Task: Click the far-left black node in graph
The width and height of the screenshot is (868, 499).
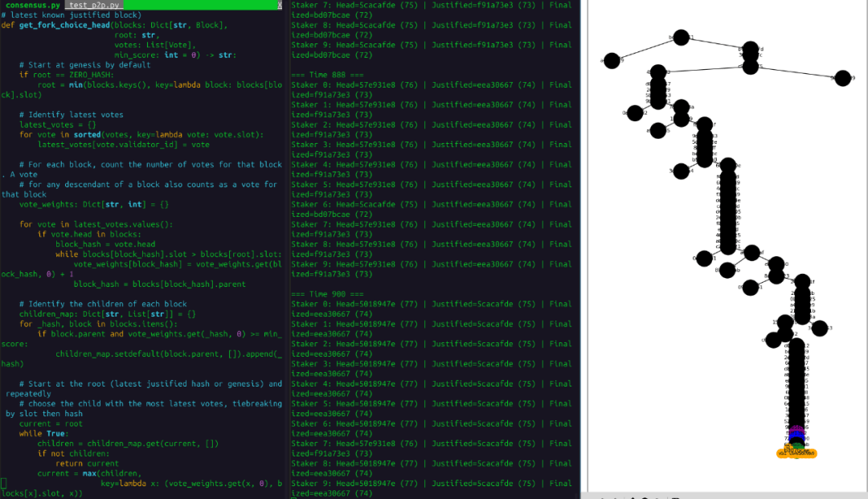Action: 612,60
